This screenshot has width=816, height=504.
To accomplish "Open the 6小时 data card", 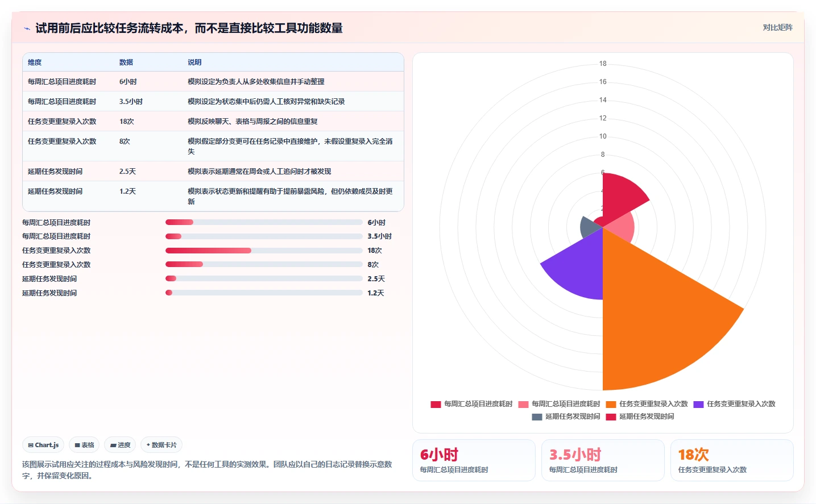I will 474,460.
